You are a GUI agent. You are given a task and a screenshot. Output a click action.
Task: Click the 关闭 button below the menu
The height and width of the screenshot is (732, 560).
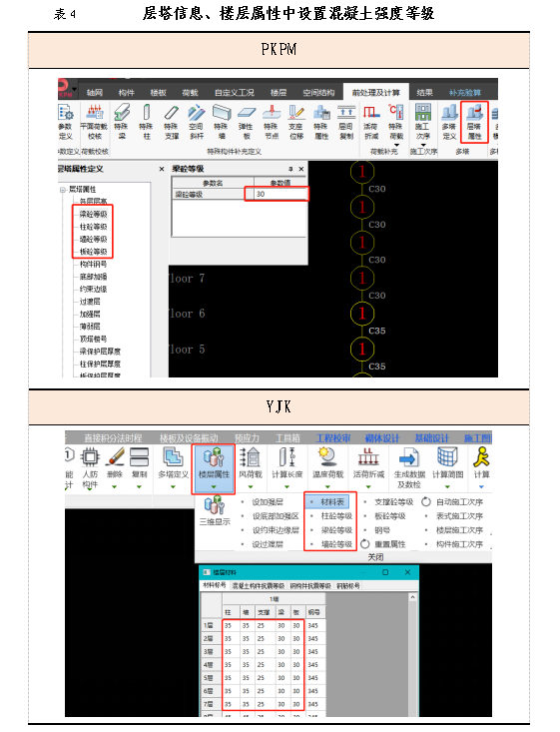pyautogui.click(x=375, y=557)
